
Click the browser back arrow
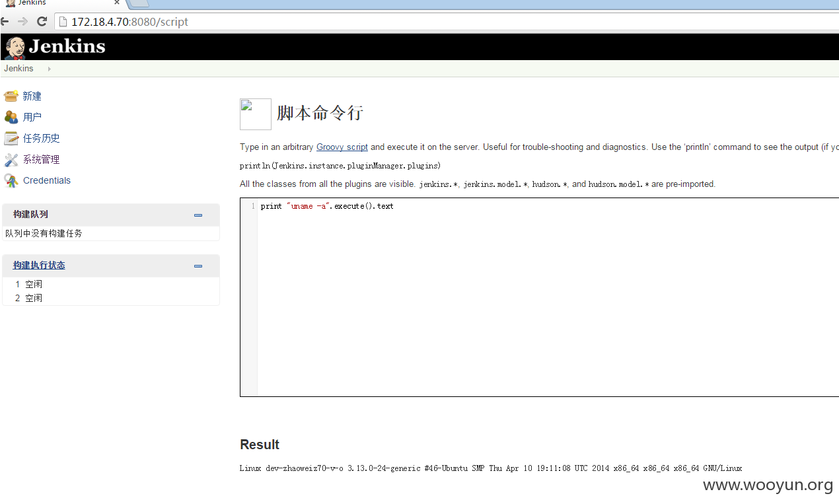(x=5, y=22)
